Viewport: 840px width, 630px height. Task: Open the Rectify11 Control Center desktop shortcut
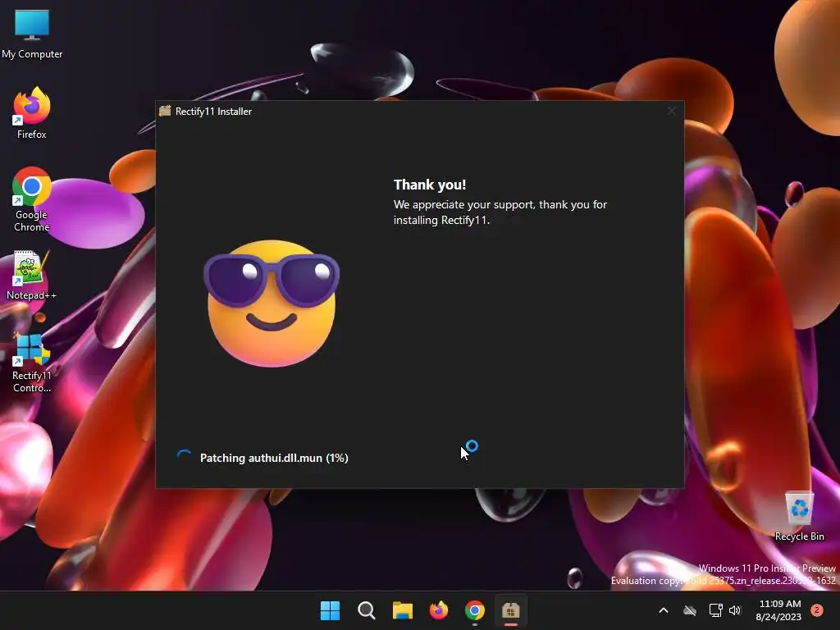(32, 362)
